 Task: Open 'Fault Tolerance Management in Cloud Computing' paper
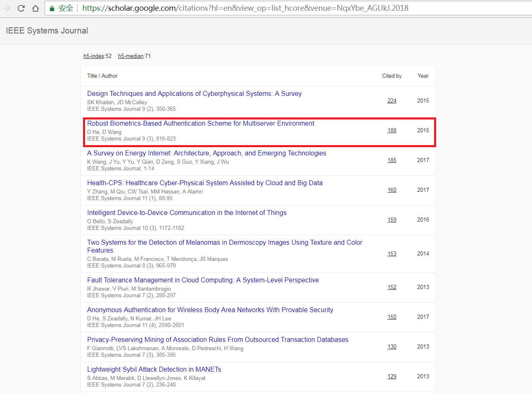coord(203,280)
